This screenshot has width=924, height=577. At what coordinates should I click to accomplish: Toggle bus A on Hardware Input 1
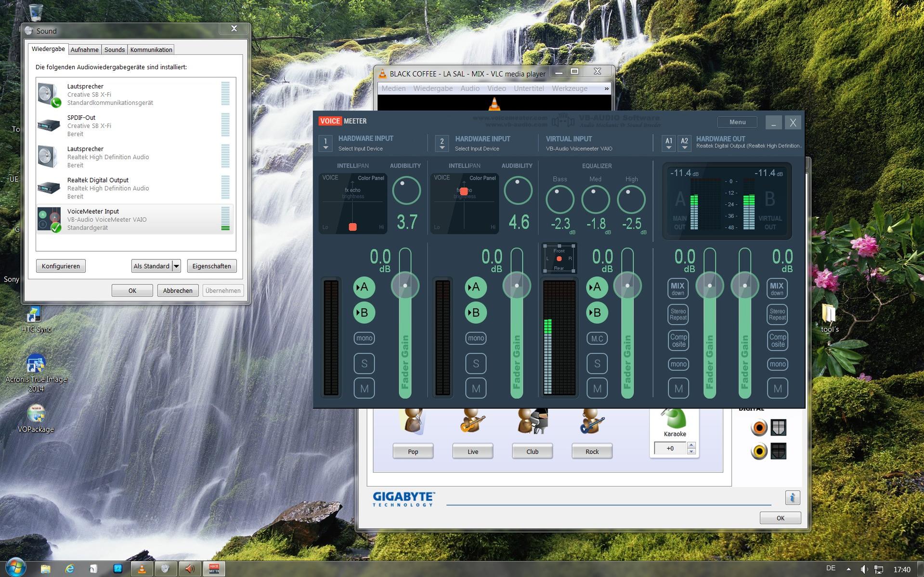point(364,287)
